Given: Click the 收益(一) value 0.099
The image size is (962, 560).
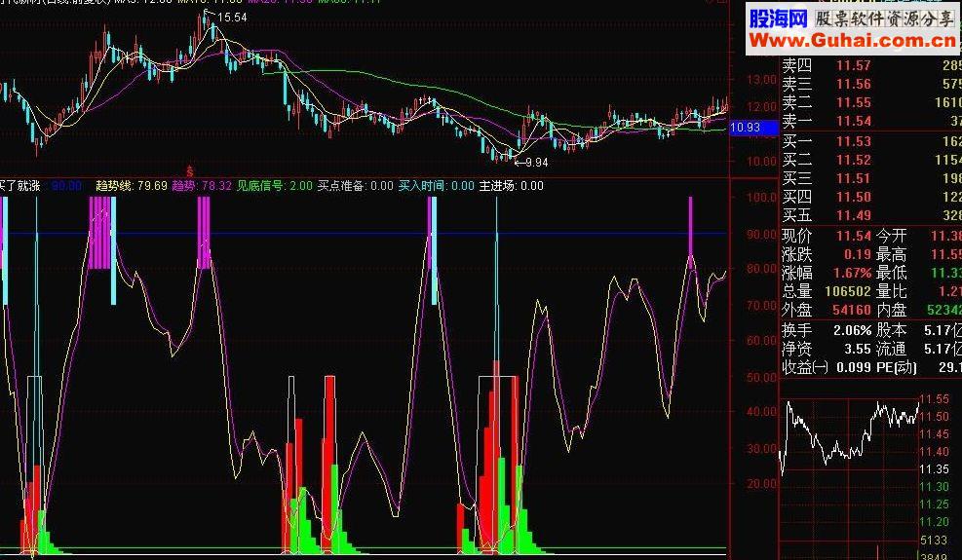Looking at the screenshot, I should pyautogui.click(x=854, y=367).
